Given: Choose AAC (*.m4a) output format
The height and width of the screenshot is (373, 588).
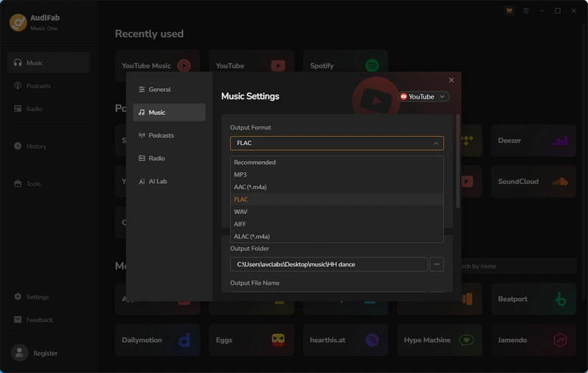Looking at the screenshot, I should tap(337, 187).
